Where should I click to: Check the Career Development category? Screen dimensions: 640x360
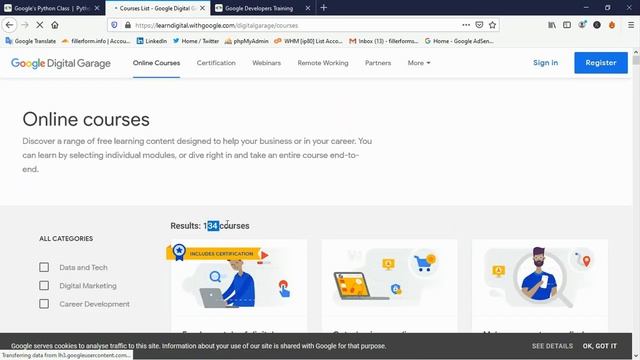point(44,304)
